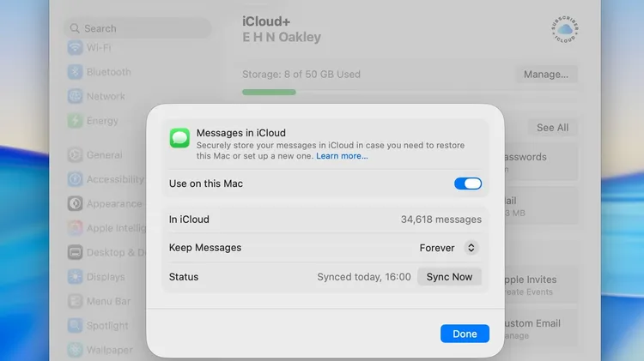Screen dimensions: 644x361
Task: Select the Energy bolt icon
Action: [76, 121]
